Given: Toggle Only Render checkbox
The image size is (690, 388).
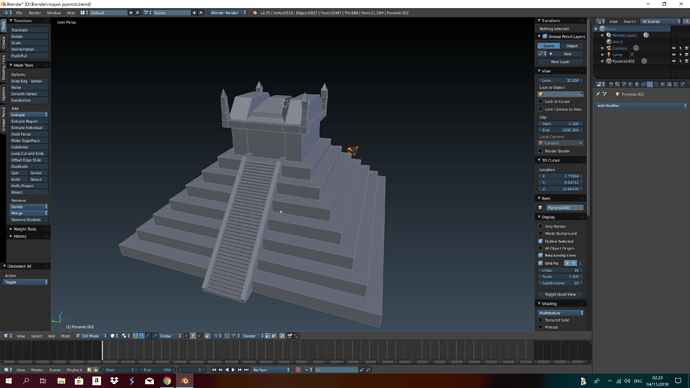Looking at the screenshot, I should coord(540,226).
